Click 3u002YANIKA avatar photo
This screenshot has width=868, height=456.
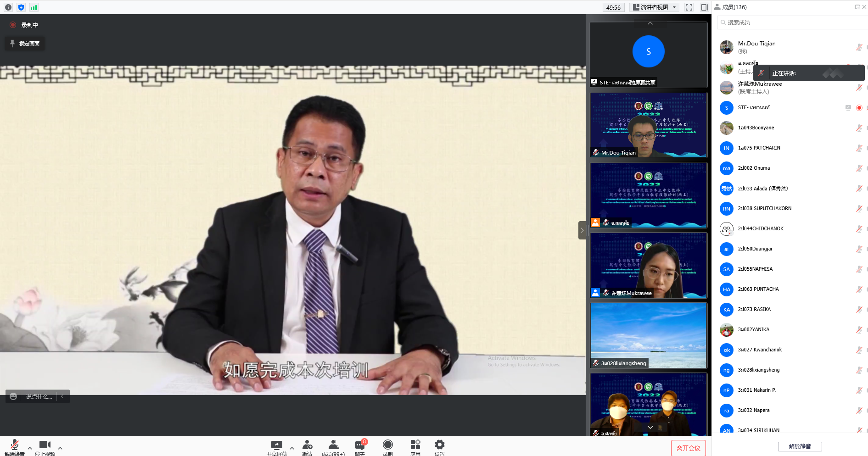click(x=727, y=330)
